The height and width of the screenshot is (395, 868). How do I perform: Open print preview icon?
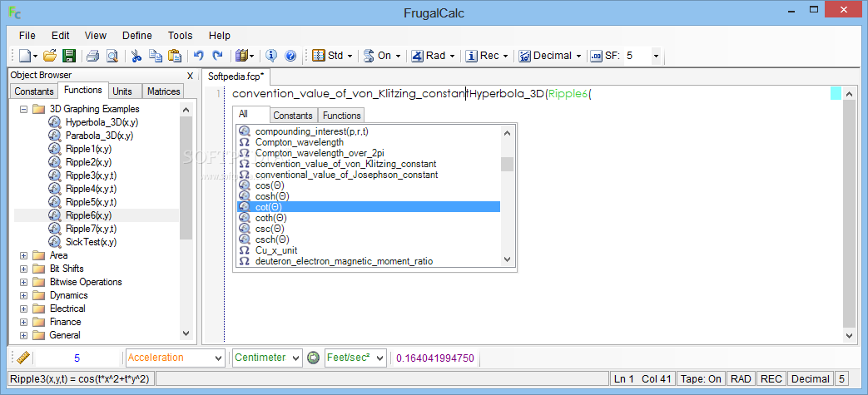click(112, 56)
